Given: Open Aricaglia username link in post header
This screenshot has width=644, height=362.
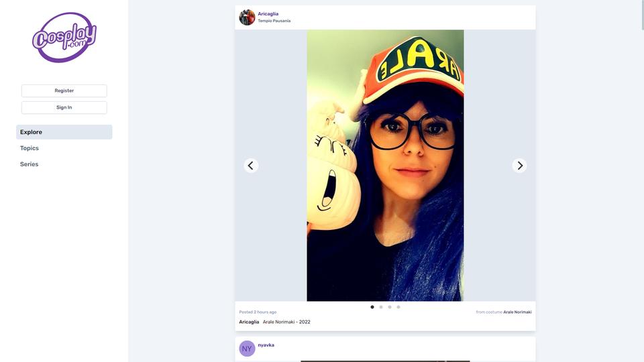Looking at the screenshot, I should [x=268, y=14].
